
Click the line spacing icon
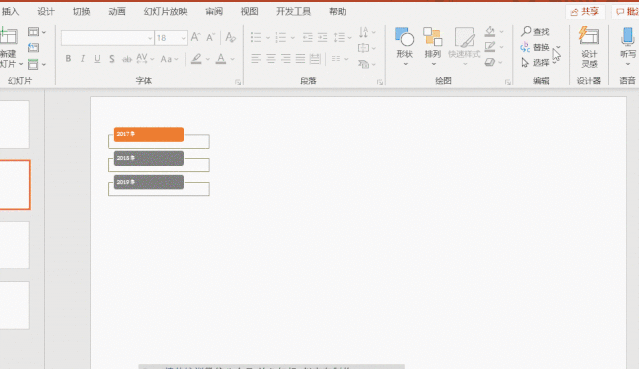(339, 38)
